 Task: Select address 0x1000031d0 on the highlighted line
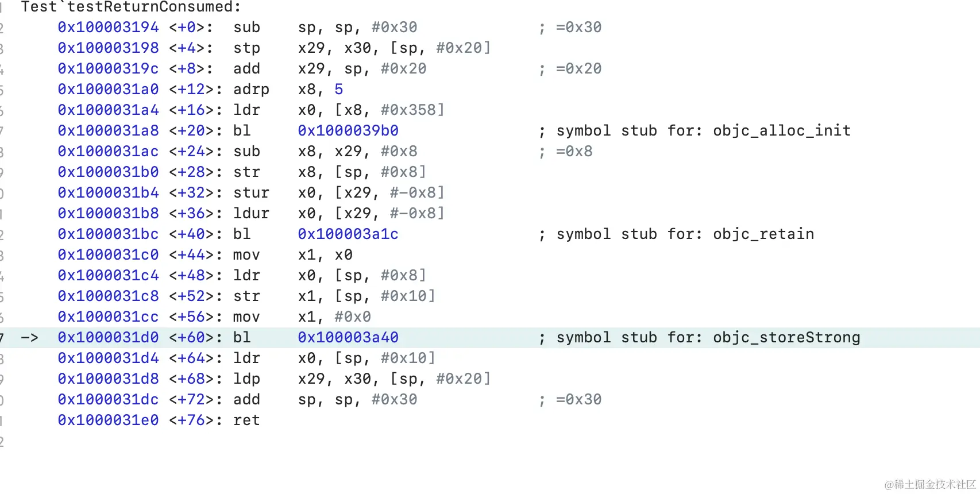(108, 338)
